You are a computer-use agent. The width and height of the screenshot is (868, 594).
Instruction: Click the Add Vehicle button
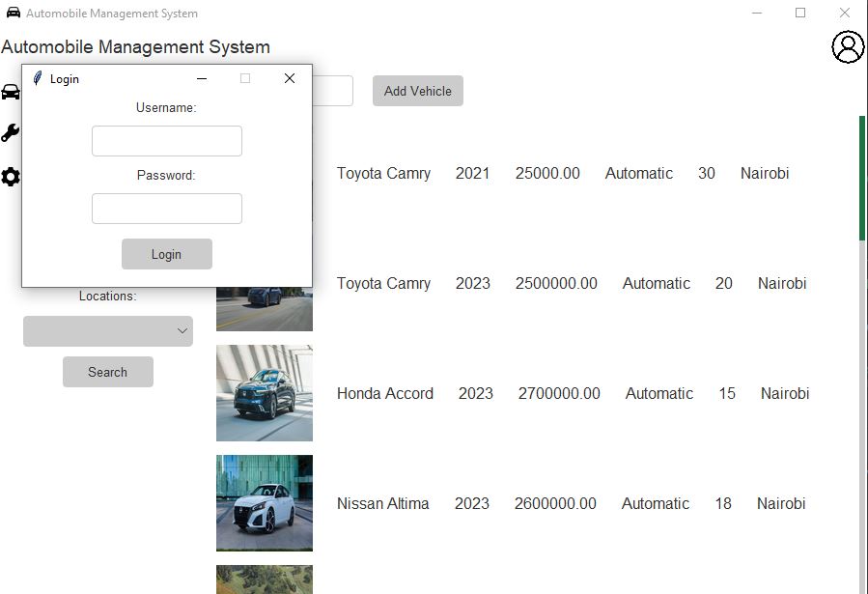coord(417,91)
